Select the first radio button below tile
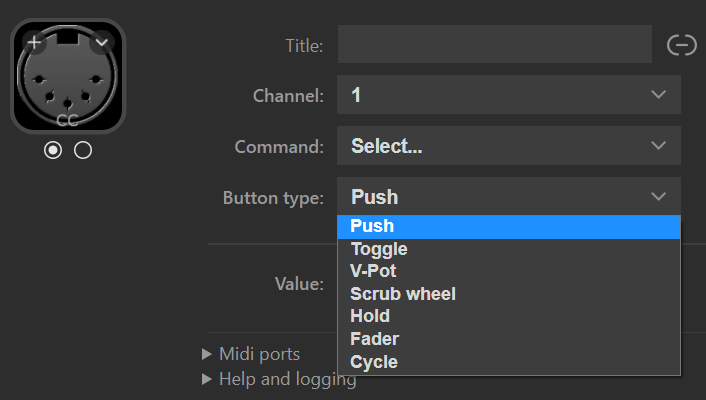This screenshot has height=400, width=706. (x=53, y=150)
